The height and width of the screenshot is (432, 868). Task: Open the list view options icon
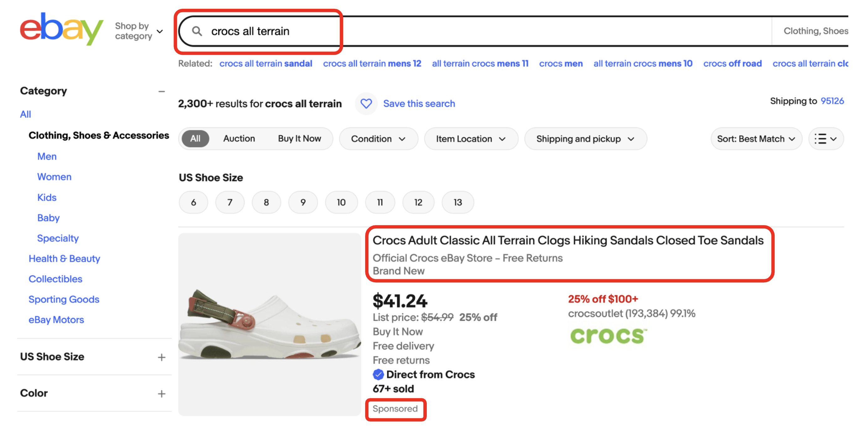click(x=826, y=139)
